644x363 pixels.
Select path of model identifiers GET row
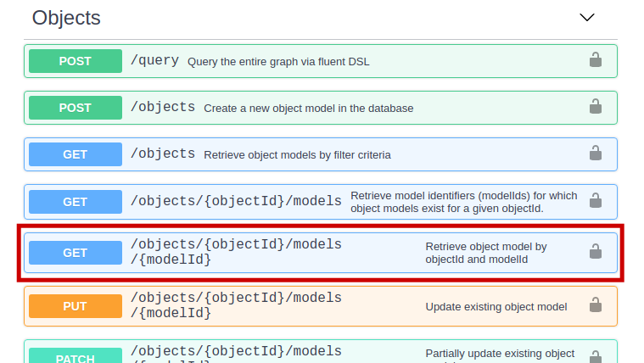(236, 201)
